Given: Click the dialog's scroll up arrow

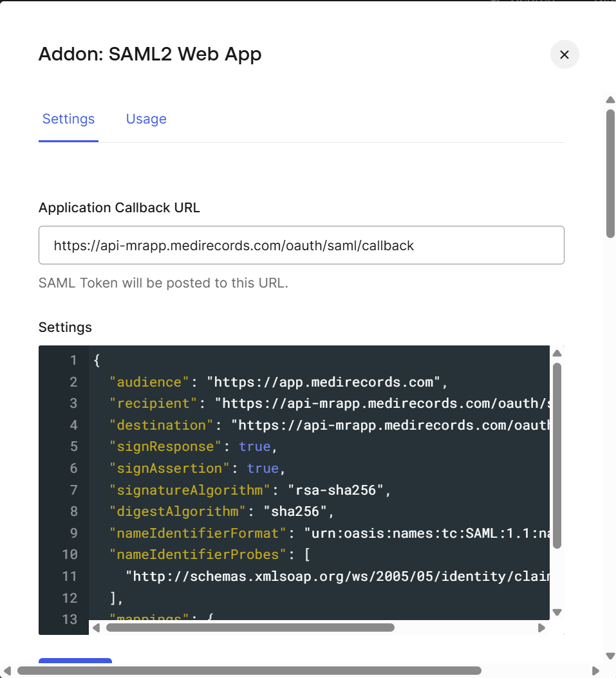Looking at the screenshot, I should [610, 100].
